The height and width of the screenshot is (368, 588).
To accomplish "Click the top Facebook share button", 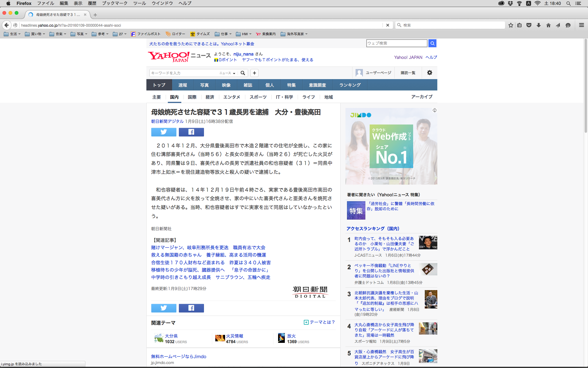I will [x=191, y=132].
